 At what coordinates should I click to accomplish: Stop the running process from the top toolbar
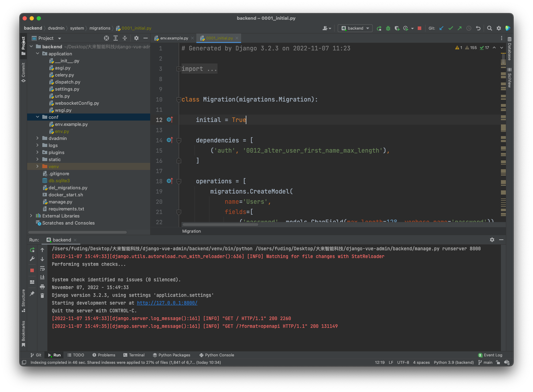coord(419,28)
